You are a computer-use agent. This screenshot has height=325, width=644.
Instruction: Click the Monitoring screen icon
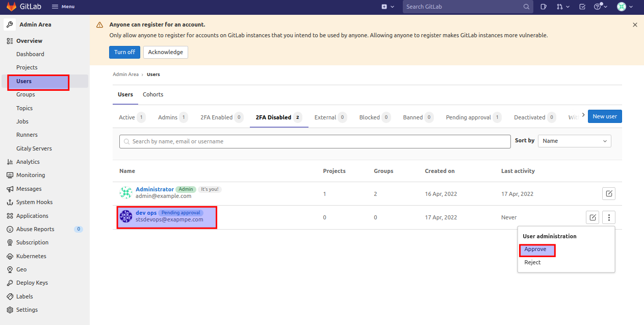coord(10,175)
